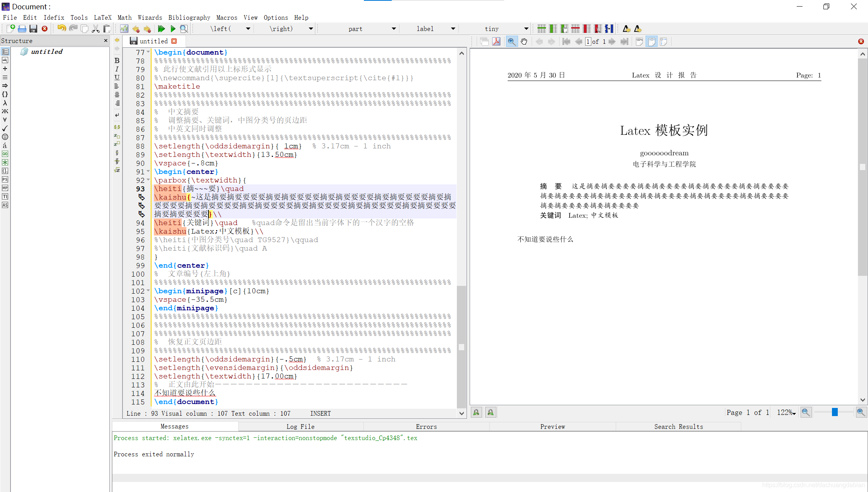Click the PDF viewer icon
Image resolution: width=868 pixels, height=492 pixels.
(x=496, y=41)
